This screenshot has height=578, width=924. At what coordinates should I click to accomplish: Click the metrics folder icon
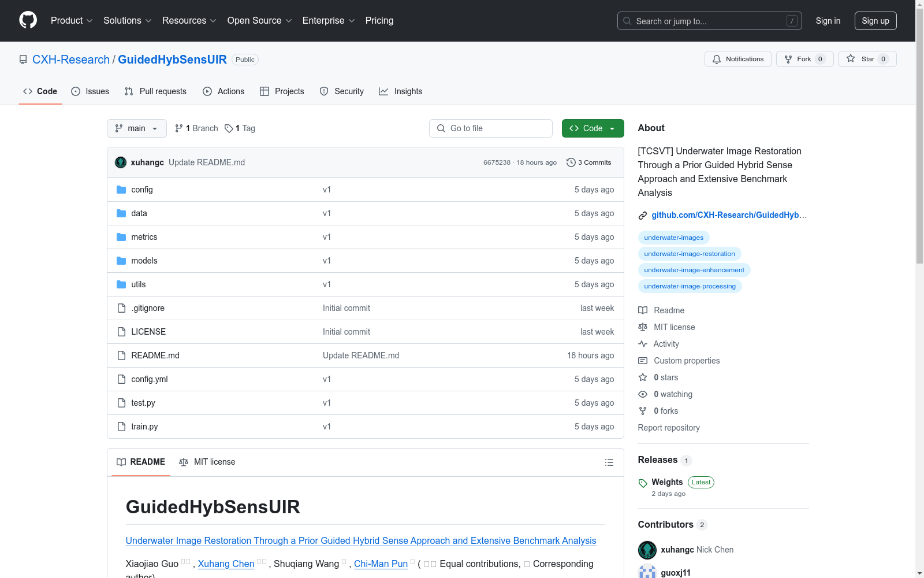pyautogui.click(x=121, y=237)
